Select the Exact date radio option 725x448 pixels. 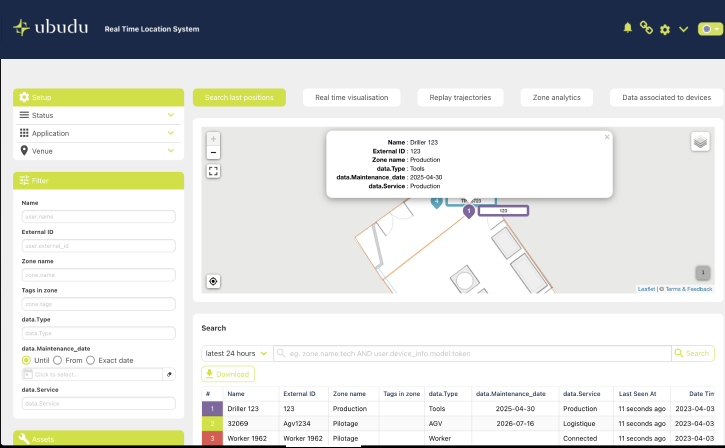point(91,360)
